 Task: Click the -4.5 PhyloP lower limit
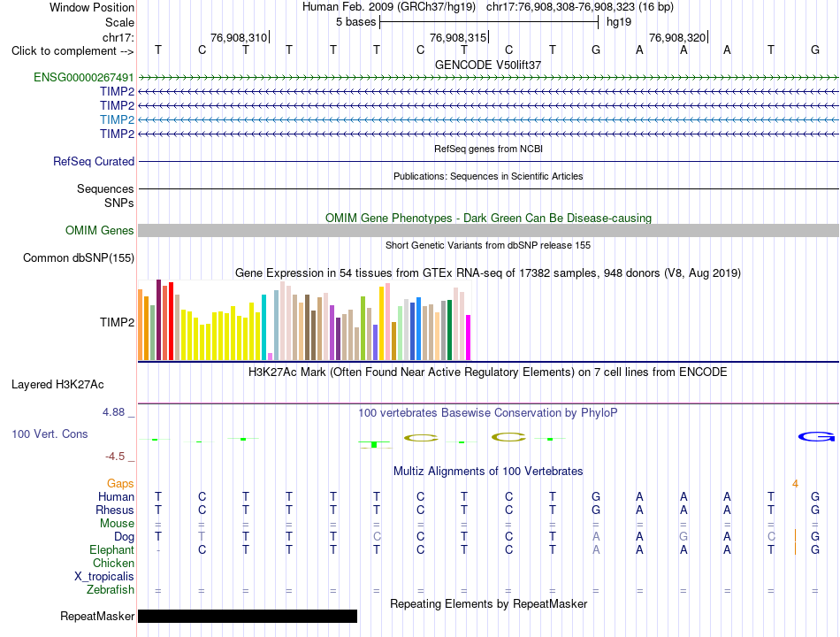(115, 457)
